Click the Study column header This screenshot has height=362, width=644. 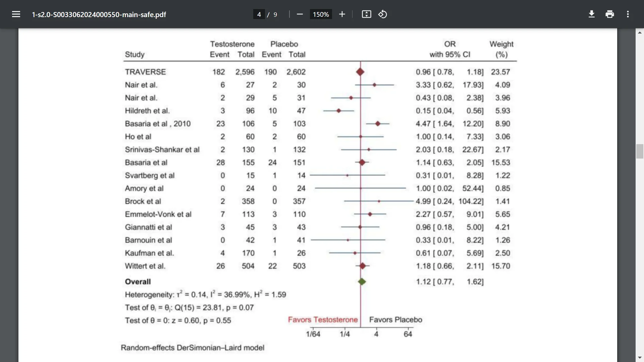[135, 55]
